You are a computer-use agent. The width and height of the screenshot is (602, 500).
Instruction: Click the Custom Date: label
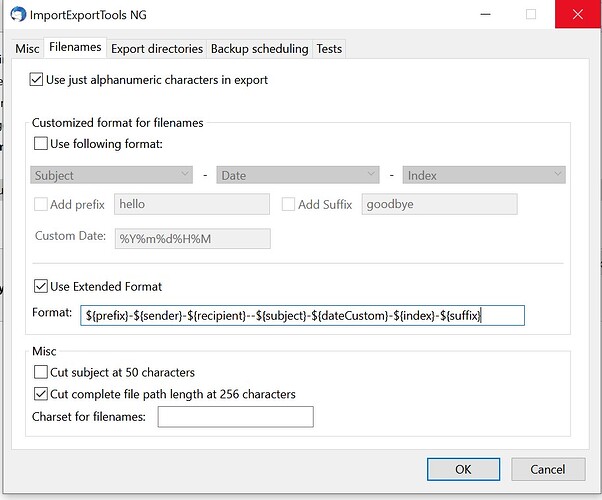(70, 236)
